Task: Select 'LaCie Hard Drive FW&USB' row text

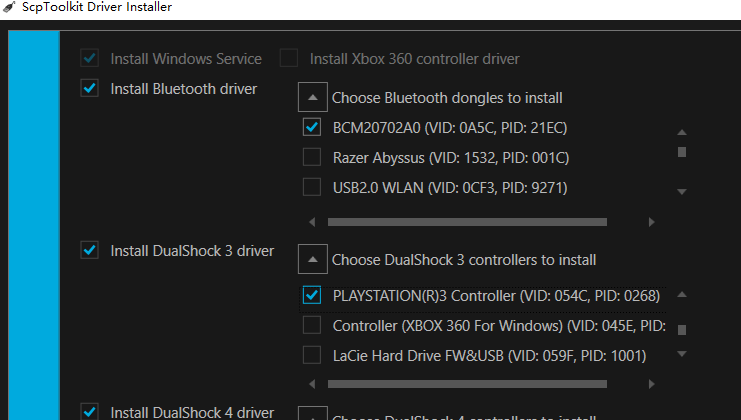Action: [489, 356]
